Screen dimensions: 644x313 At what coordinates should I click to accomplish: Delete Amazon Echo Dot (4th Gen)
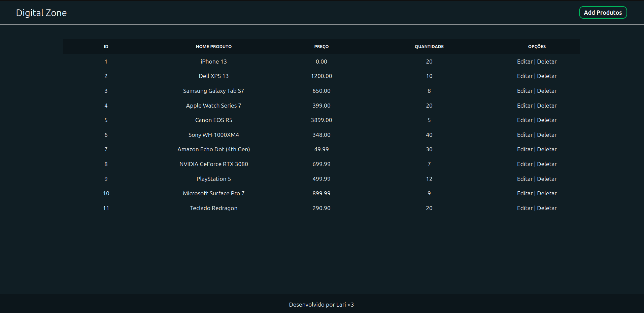coord(547,149)
